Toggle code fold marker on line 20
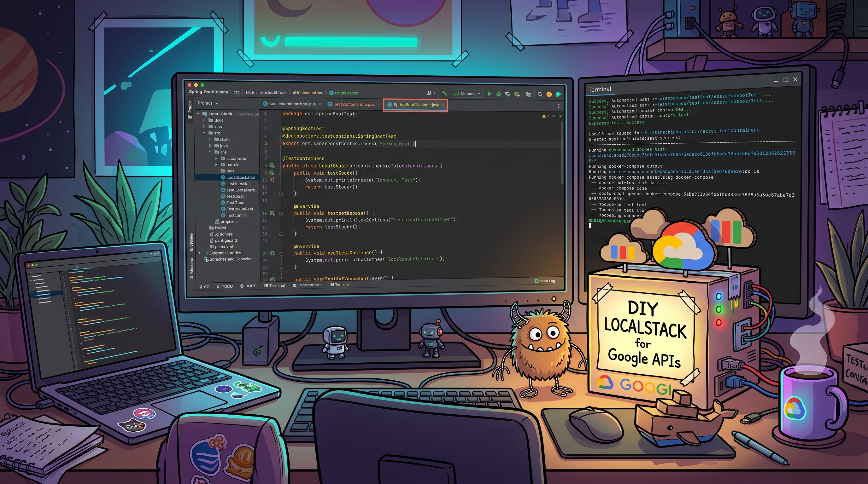 click(281, 253)
